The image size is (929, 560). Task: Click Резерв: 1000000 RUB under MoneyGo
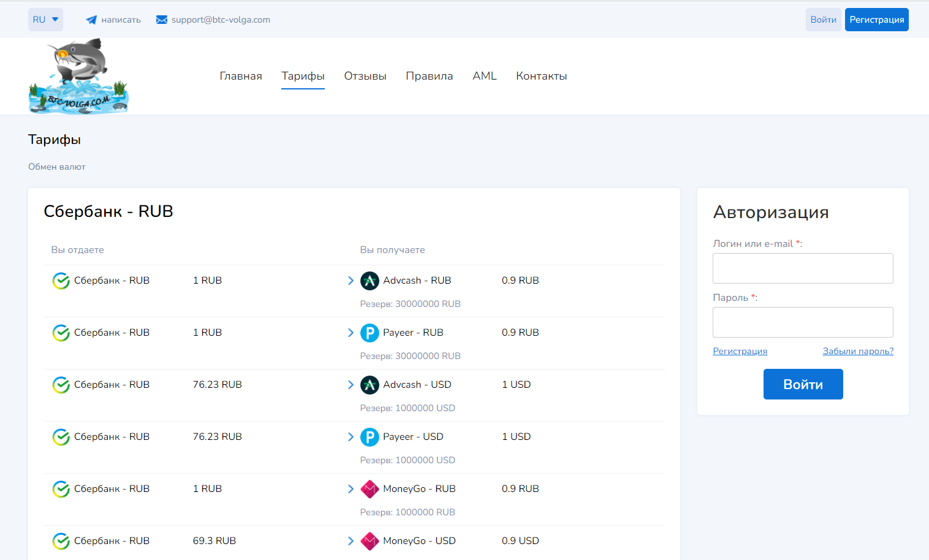408,512
